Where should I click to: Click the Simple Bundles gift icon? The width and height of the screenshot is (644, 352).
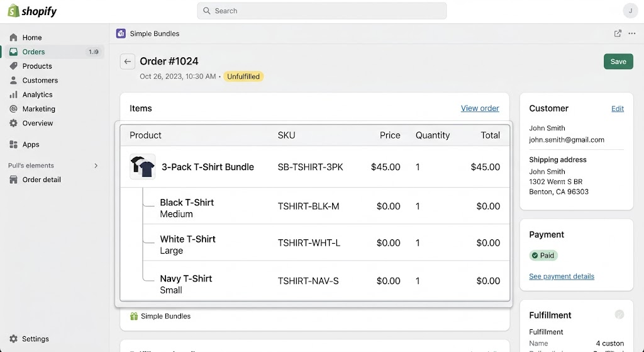coord(134,316)
